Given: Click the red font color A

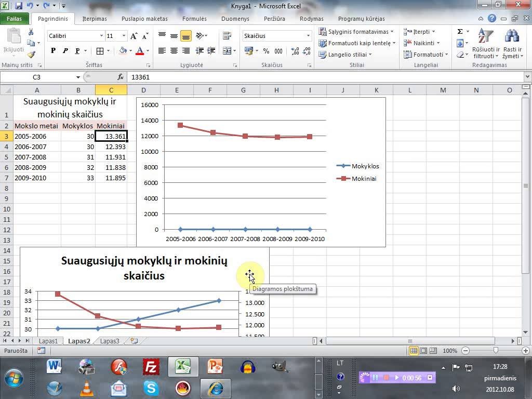Looking at the screenshot, I should pos(139,51).
